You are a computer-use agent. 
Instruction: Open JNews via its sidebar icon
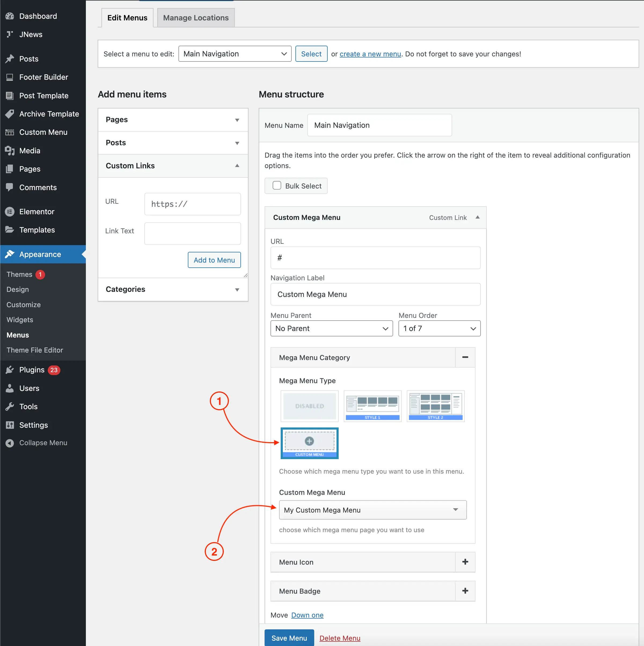pyautogui.click(x=10, y=34)
